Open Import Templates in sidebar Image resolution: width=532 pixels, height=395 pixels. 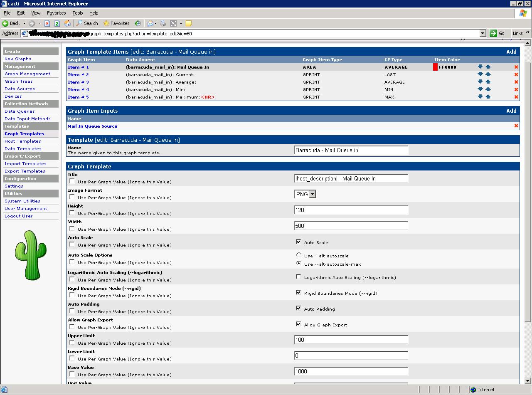pos(25,163)
